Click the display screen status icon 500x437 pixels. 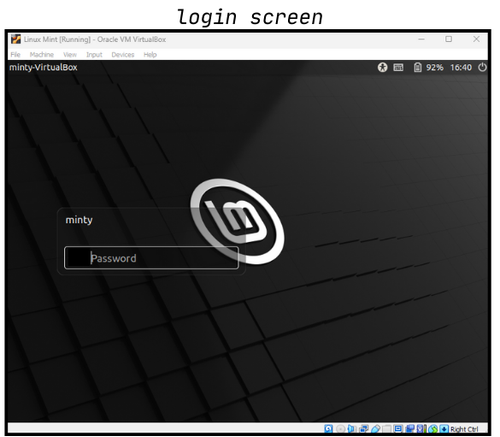pyautogui.click(x=398, y=429)
